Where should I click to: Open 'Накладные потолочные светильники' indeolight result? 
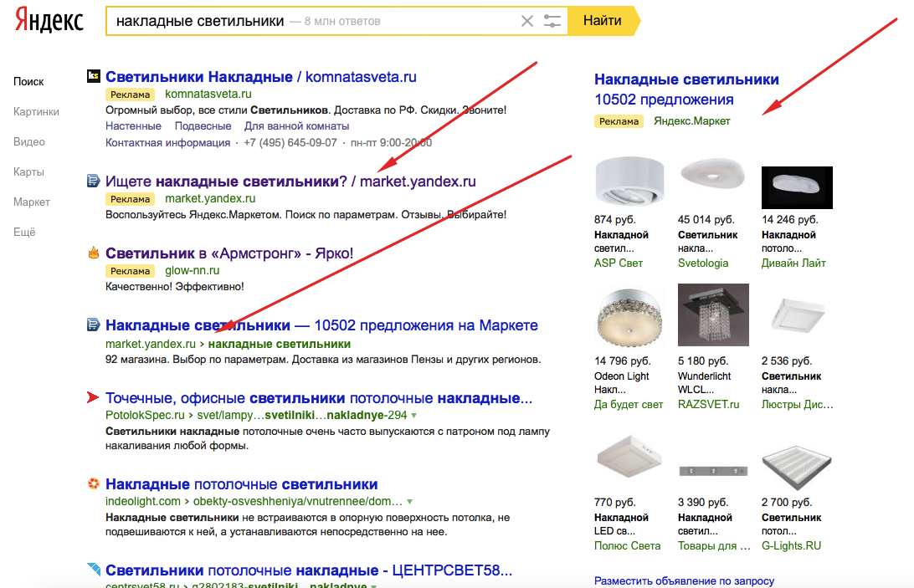tap(241, 484)
